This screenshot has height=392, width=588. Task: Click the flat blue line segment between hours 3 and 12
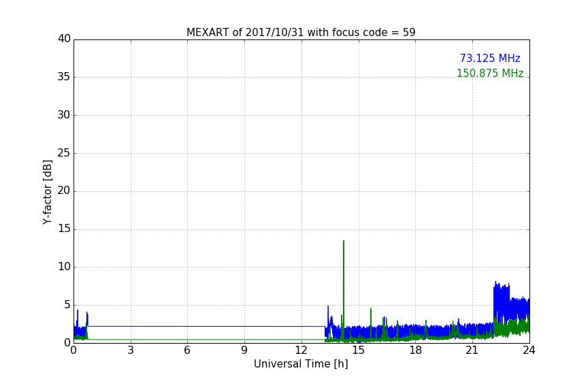206,327
